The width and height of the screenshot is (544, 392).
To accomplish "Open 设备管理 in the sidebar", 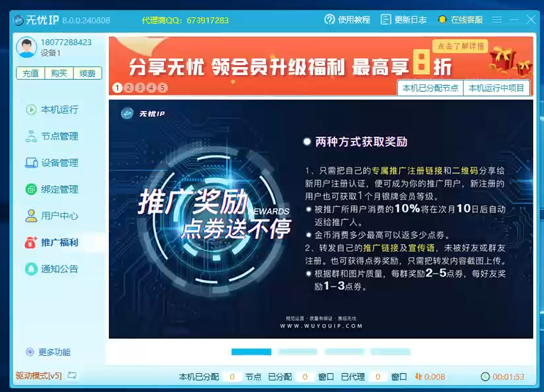I will click(x=52, y=163).
